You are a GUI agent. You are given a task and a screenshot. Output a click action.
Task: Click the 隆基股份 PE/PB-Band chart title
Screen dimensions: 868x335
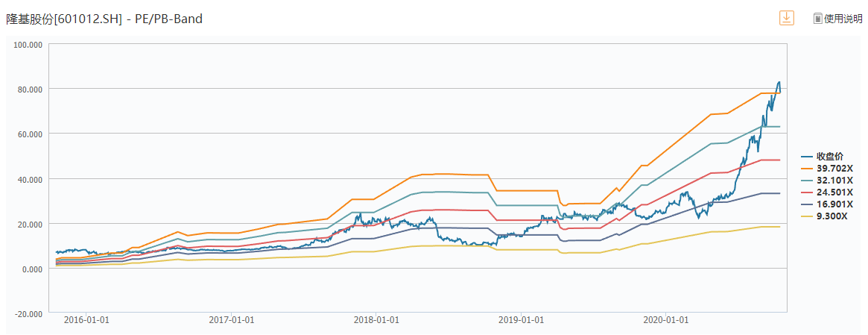(104, 19)
